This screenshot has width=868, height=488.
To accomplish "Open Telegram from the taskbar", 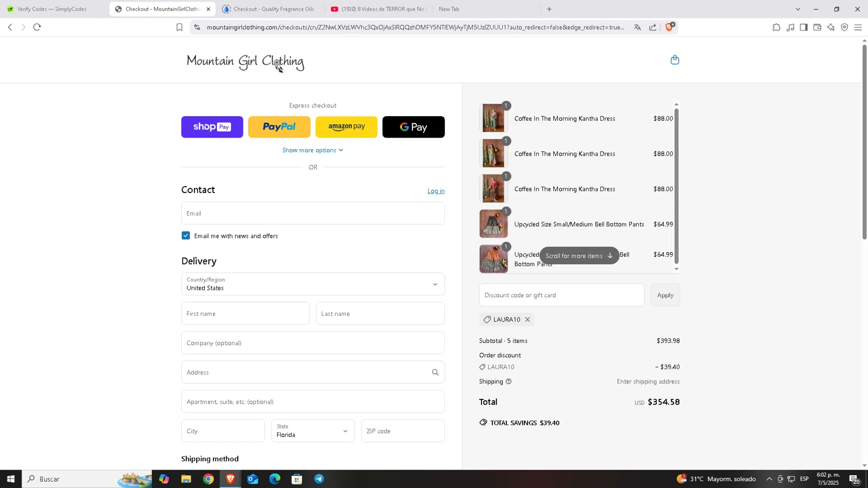I will tap(319, 479).
